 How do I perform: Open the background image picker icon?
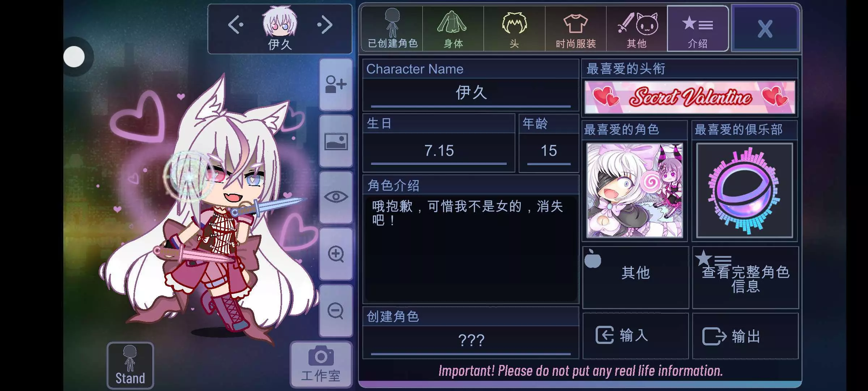click(336, 141)
